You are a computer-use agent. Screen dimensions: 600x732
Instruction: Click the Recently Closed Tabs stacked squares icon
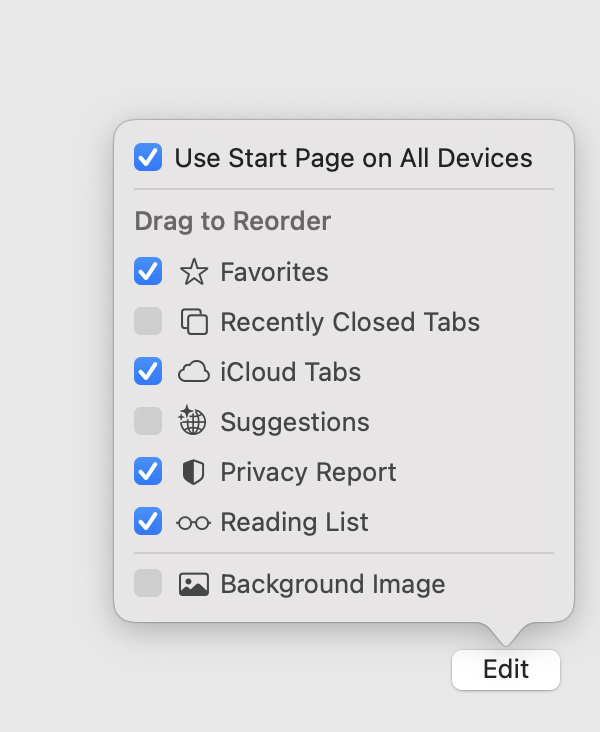pyautogui.click(x=194, y=322)
